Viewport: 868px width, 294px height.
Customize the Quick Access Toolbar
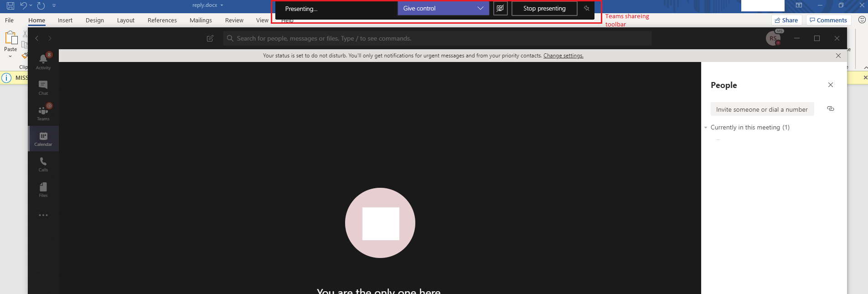tap(54, 5)
